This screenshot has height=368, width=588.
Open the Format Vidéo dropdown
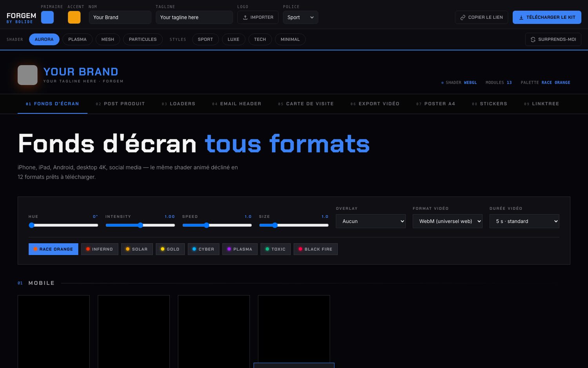click(447, 221)
